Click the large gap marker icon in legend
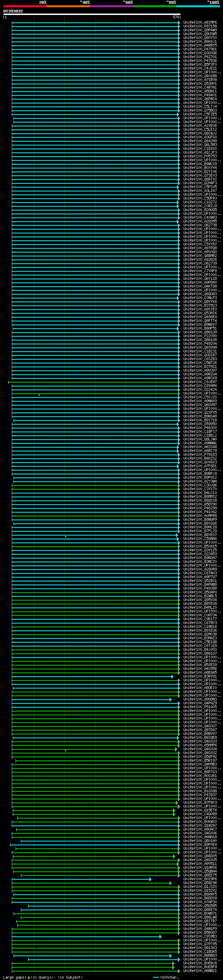The width and height of the screenshot is (223, 980). (29, 977)
